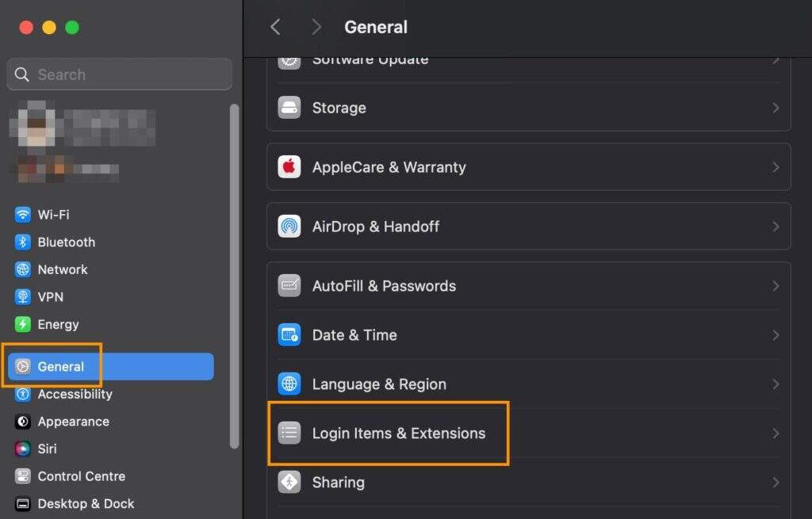This screenshot has height=519, width=812.
Task: Click the Siri icon in sidebar
Action: 23,449
